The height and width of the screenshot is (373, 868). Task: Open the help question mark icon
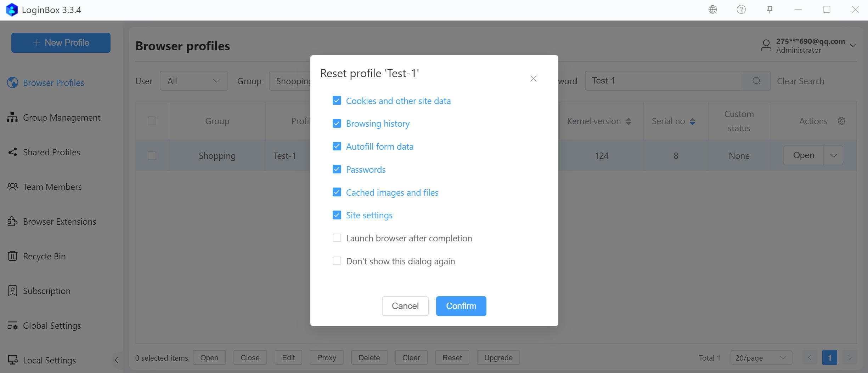741,10
